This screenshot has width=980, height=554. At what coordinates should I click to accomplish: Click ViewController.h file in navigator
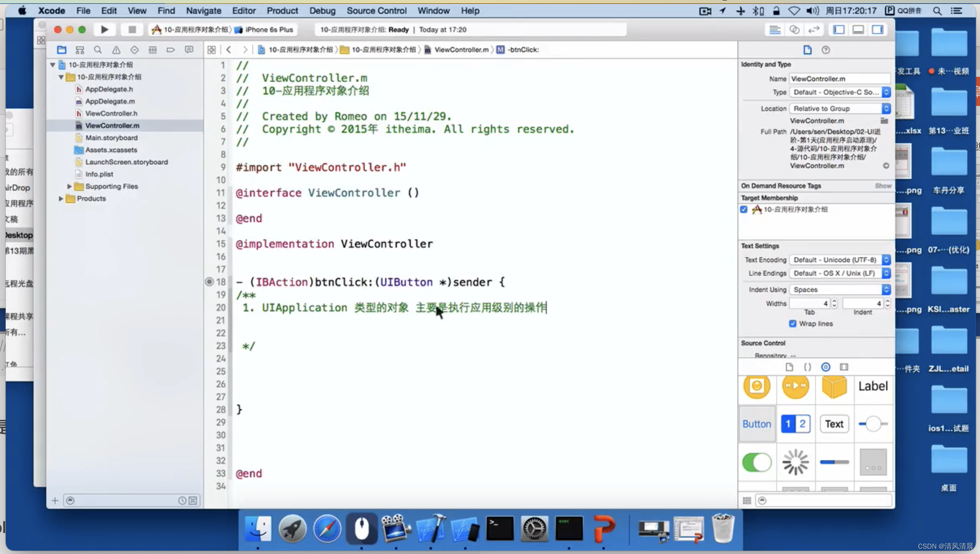[x=111, y=113]
